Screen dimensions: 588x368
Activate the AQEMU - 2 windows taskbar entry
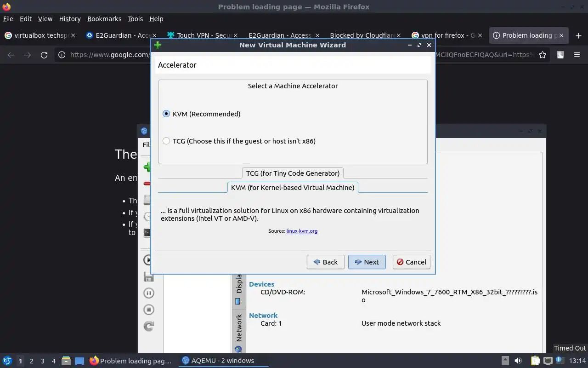coord(223,361)
